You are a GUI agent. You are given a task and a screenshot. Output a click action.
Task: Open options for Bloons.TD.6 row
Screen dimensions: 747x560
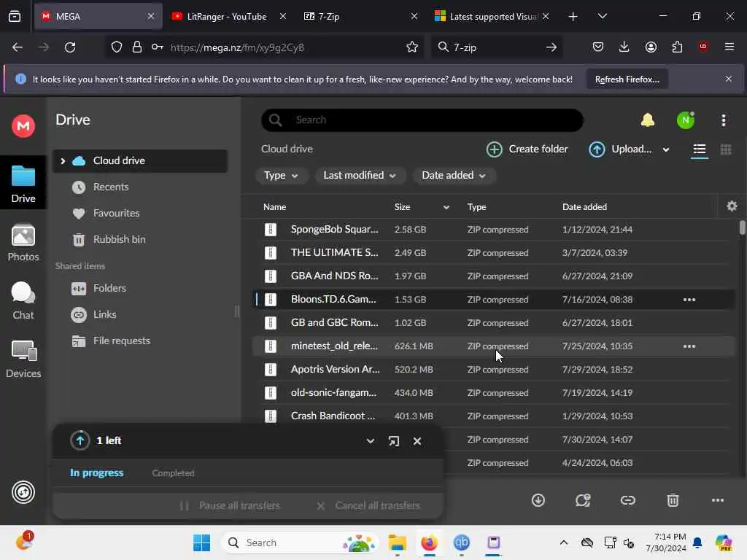click(x=689, y=300)
